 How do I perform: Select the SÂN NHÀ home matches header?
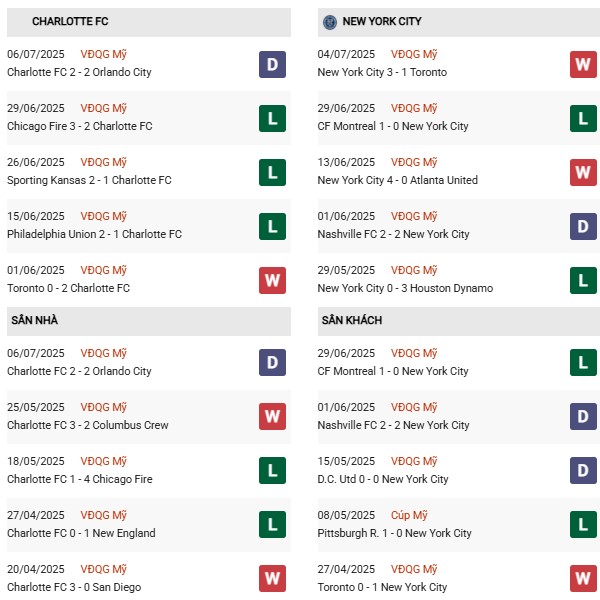pyautogui.click(x=39, y=320)
